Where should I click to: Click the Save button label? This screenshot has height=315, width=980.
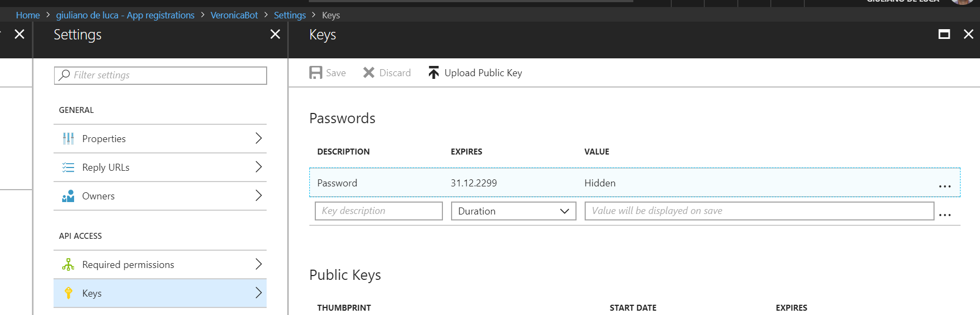pos(336,73)
